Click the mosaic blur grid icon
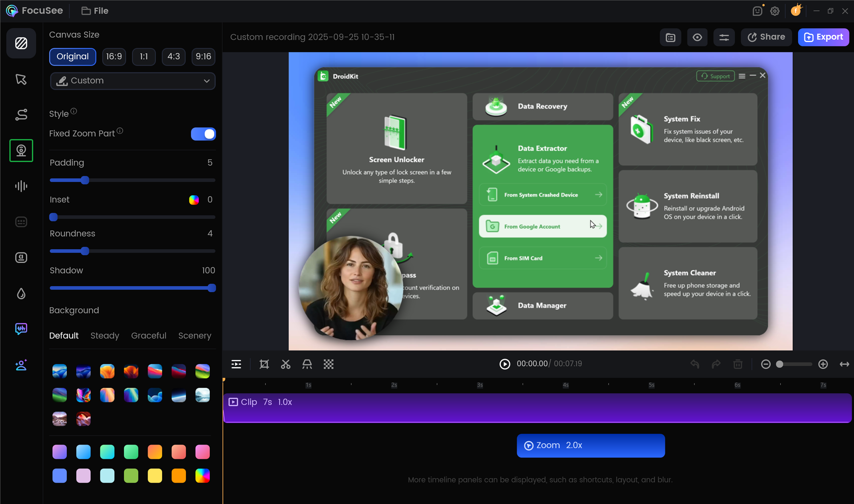The width and height of the screenshot is (854, 504). (328, 364)
